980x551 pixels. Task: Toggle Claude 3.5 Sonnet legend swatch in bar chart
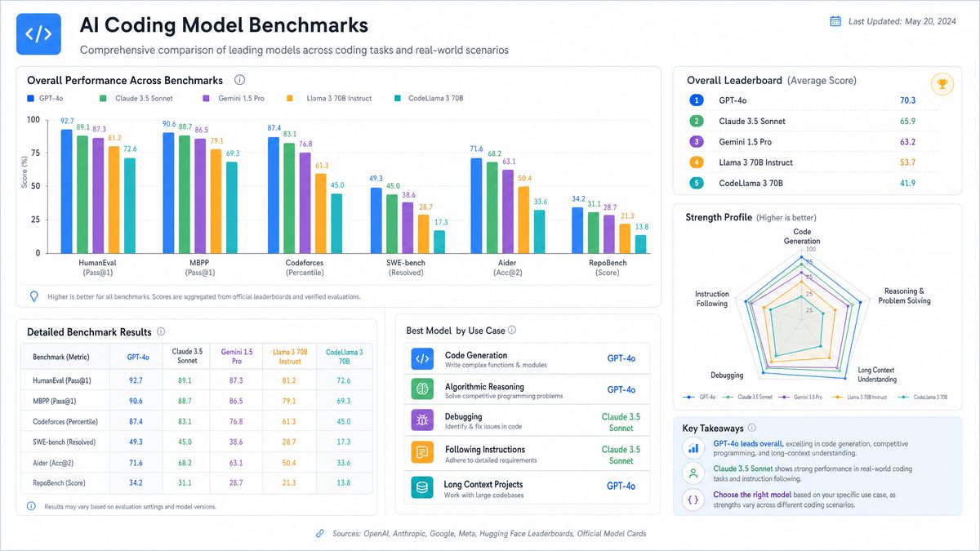104,98
